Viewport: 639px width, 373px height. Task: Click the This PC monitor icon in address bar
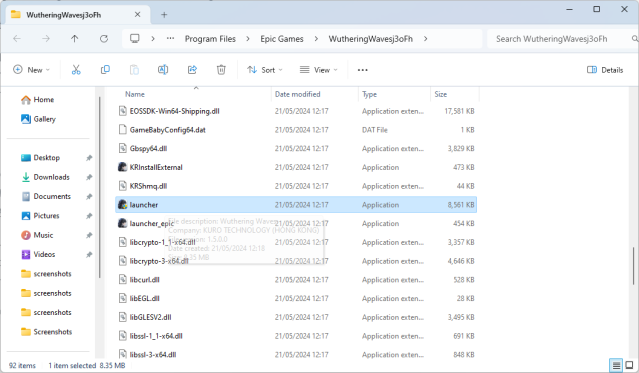pos(134,38)
